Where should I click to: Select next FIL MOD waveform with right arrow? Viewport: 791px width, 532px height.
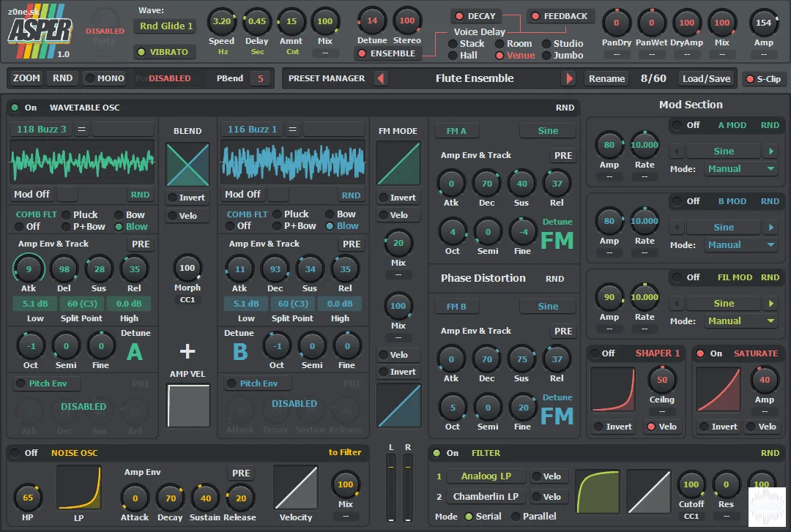(770, 304)
